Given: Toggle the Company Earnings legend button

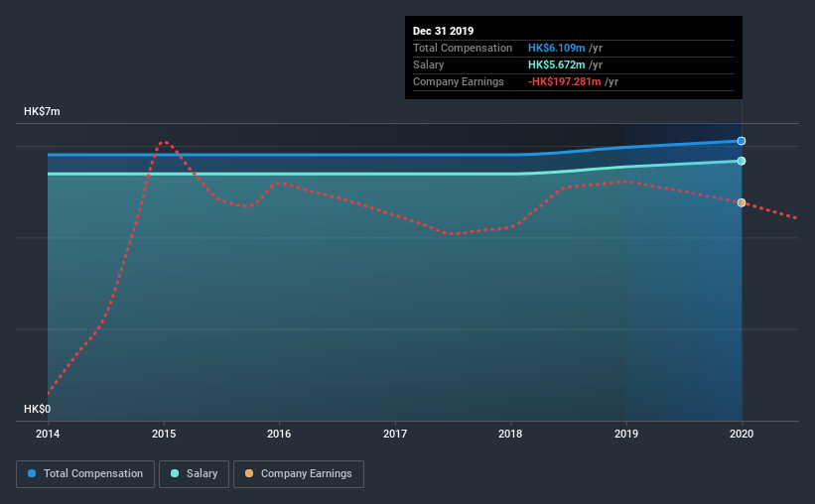Looking at the screenshot, I should coord(299,474).
